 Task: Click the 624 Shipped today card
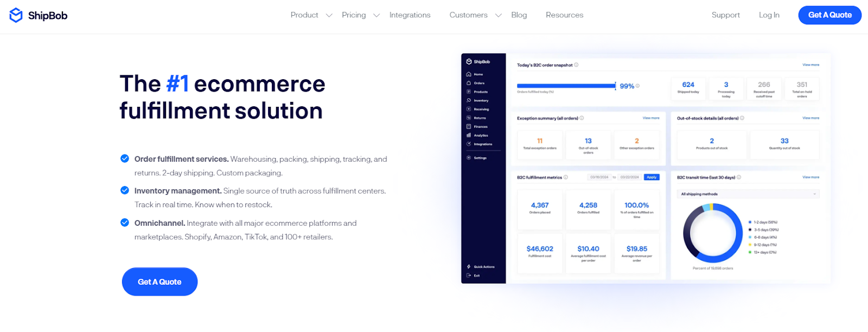[x=688, y=88]
